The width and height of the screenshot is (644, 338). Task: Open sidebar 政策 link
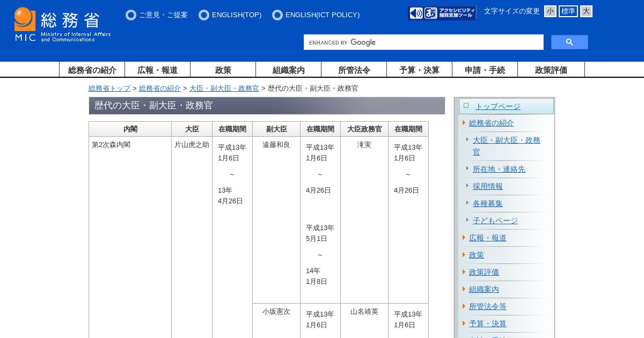point(477,255)
